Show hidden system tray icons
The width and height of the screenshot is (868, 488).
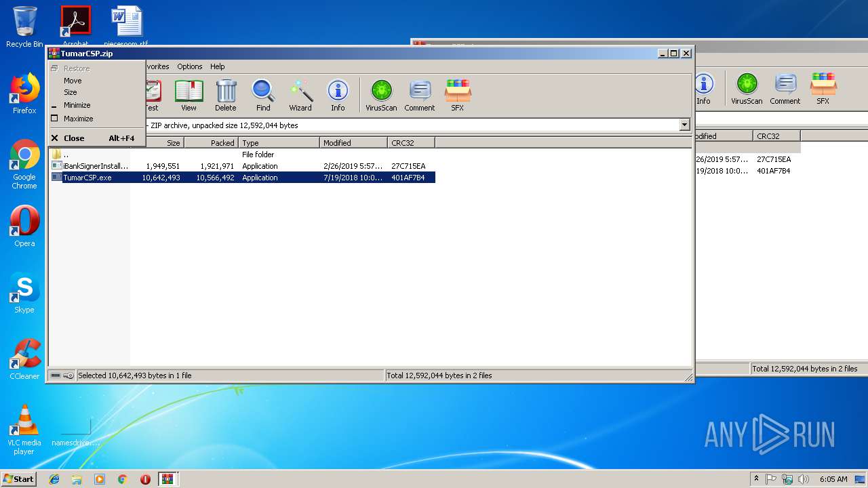[756, 479]
